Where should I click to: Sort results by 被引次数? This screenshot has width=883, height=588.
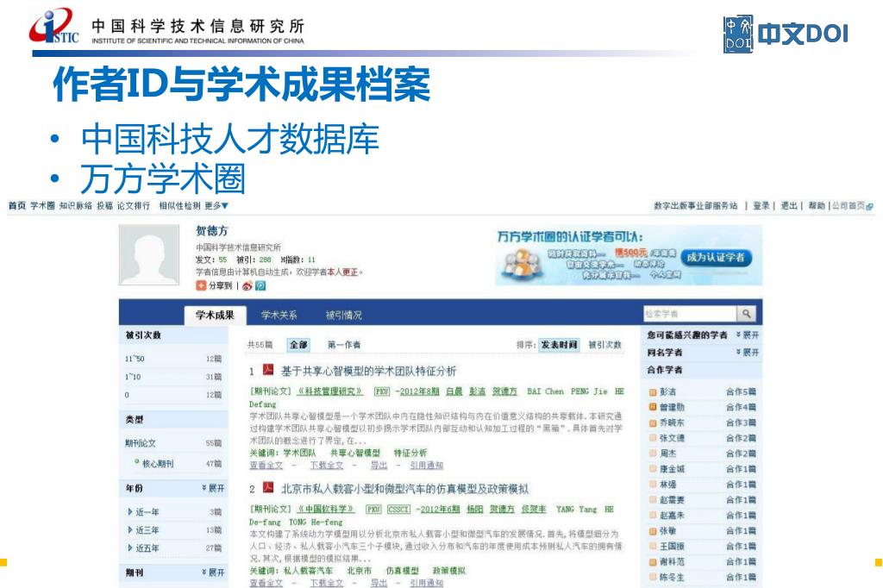(x=604, y=345)
